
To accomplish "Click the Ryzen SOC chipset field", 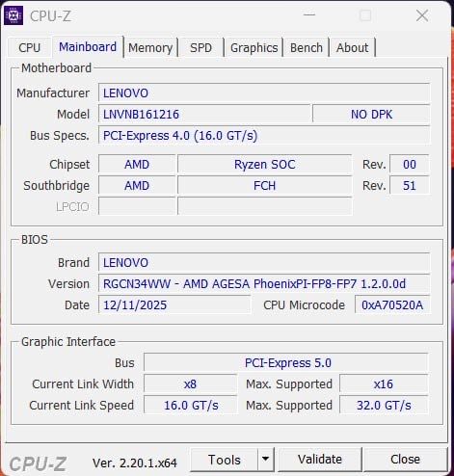I will [x=265, y=165].
